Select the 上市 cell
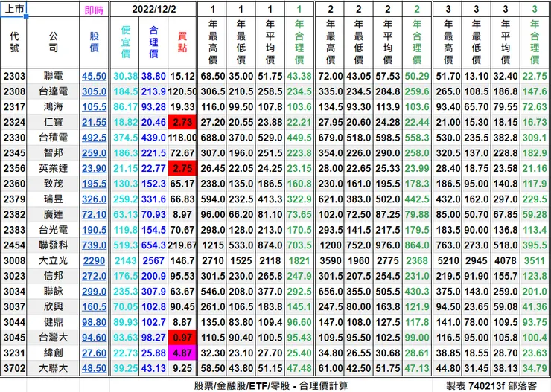The width and height of the screenshot is (551, 392). 13,9
